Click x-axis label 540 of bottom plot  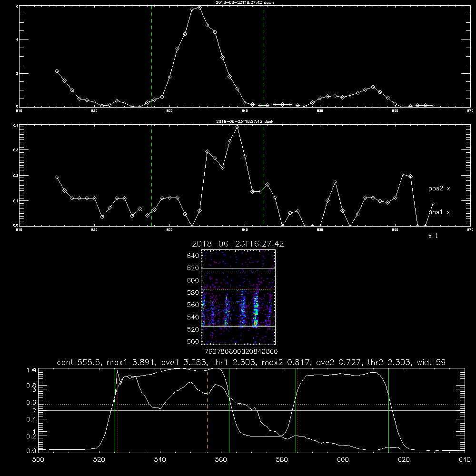point(160,460)
